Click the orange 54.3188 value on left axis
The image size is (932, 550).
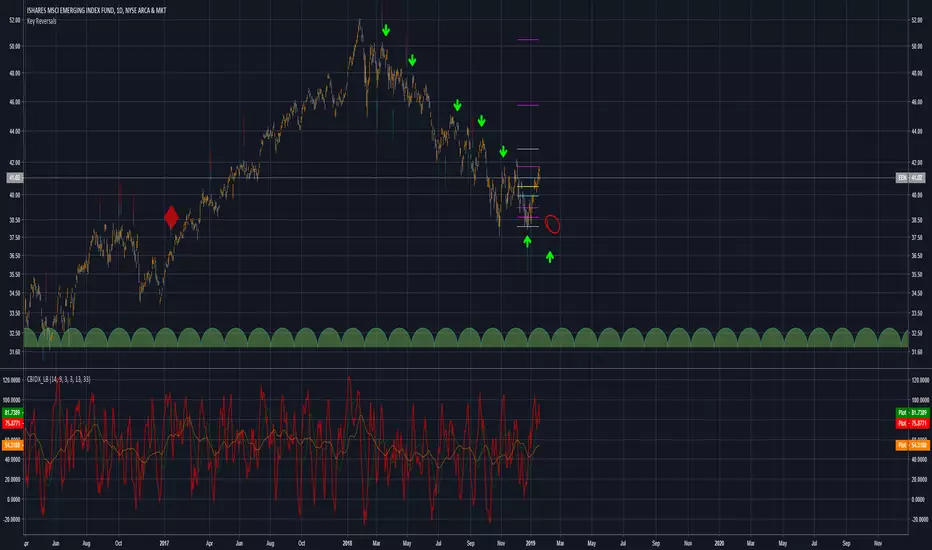coord(12,445)
